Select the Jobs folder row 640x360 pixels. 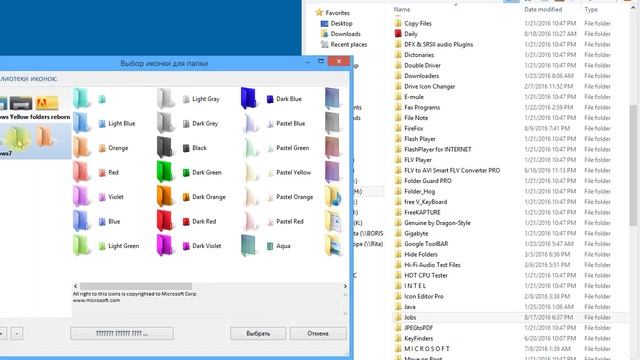coord(510,317)
